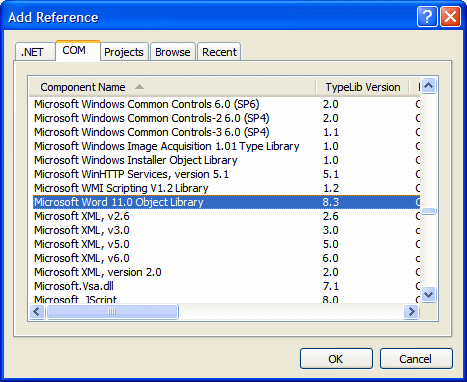Click TypeLib version 1.1 cell

coord(331,132)
